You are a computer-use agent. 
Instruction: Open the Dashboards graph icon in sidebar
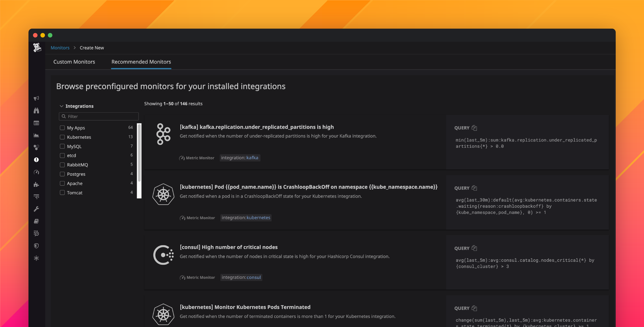point(36,135)
